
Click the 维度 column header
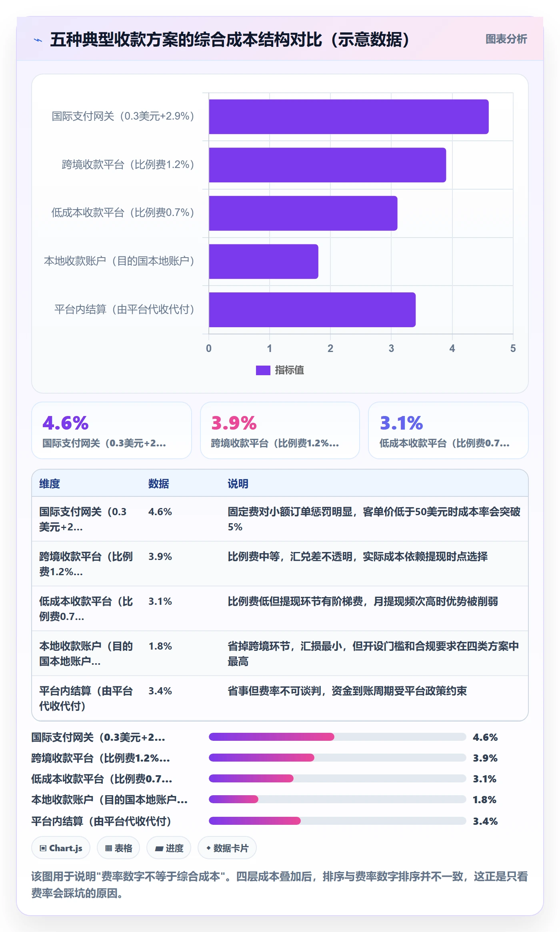coord(50,484)
